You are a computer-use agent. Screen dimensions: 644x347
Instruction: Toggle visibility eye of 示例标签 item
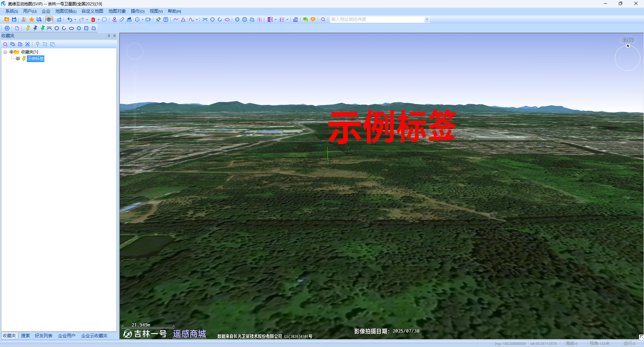coord(18,58)
